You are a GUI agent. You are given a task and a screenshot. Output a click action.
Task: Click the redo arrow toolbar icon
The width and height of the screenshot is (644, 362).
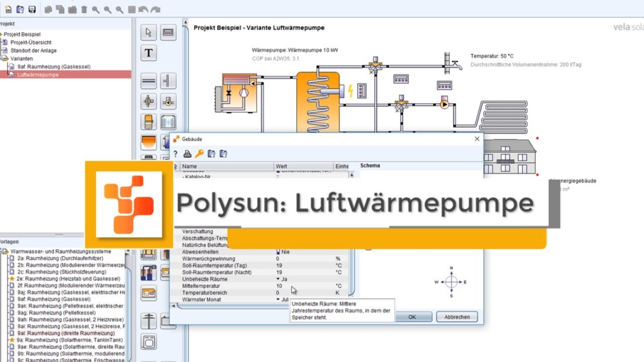(155, 9)
